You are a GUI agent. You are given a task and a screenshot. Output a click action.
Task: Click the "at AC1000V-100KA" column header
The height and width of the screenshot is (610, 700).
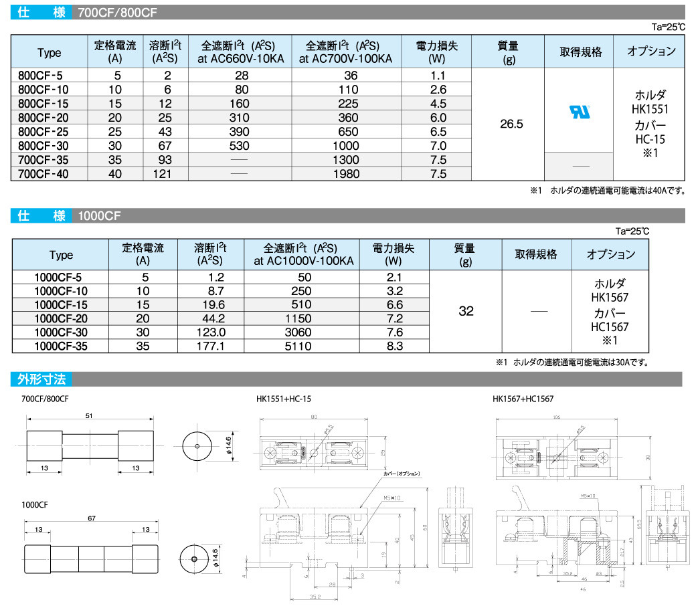304,261
